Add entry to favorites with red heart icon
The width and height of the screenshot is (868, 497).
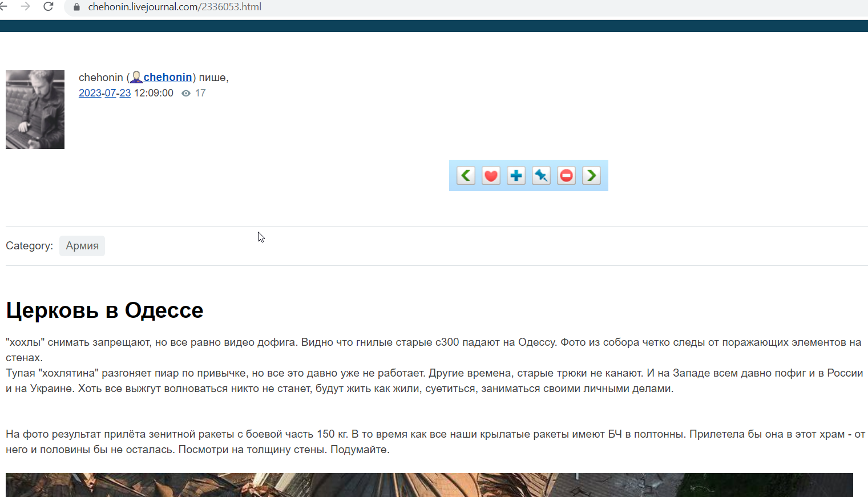click(x=491, y=175)
